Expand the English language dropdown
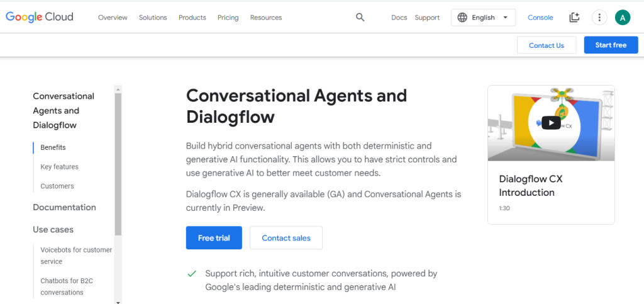The width and height of the screenshot is (644, 304). tap(484, 18)
